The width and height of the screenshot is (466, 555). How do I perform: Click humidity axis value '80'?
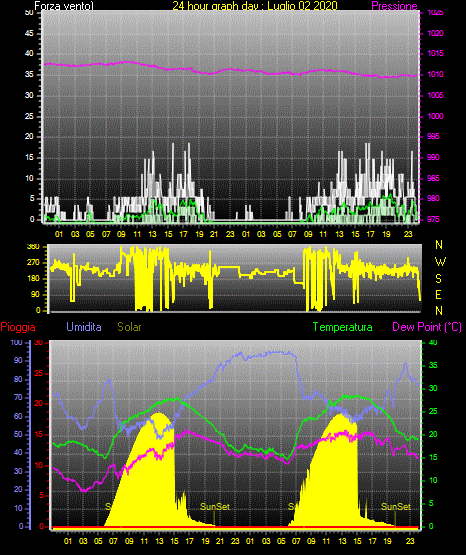18,379
